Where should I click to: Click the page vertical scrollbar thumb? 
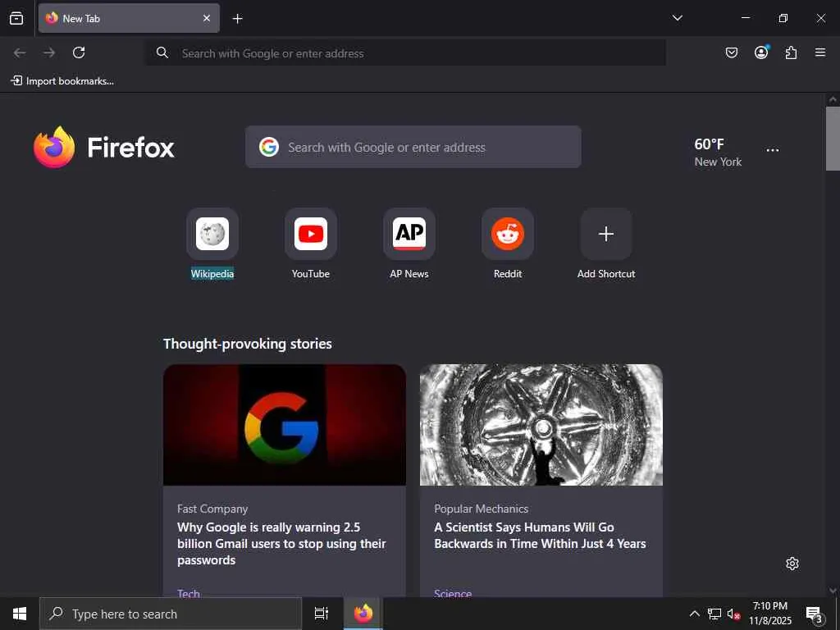(833, 138)
